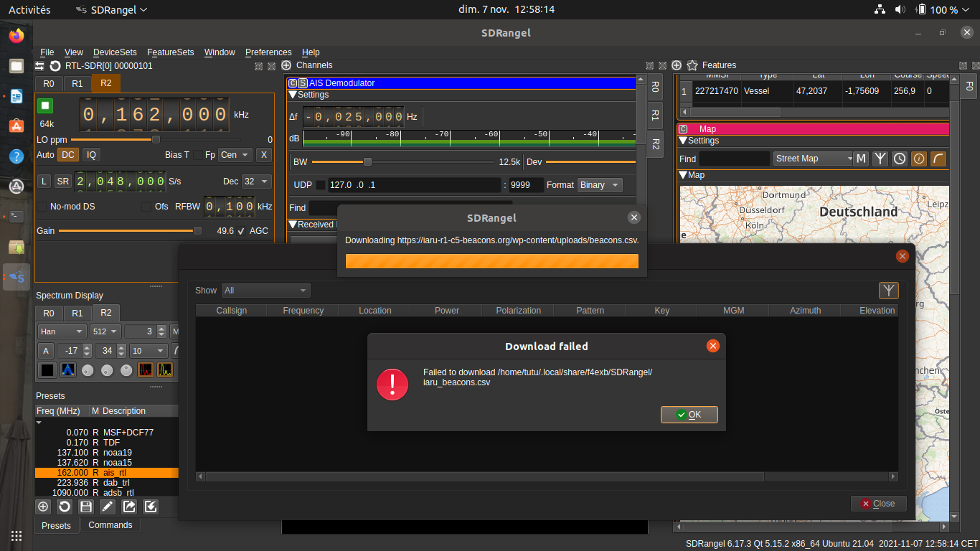
Task: Add a feature with the Features plus icon
Action: (x=677, y=65)
